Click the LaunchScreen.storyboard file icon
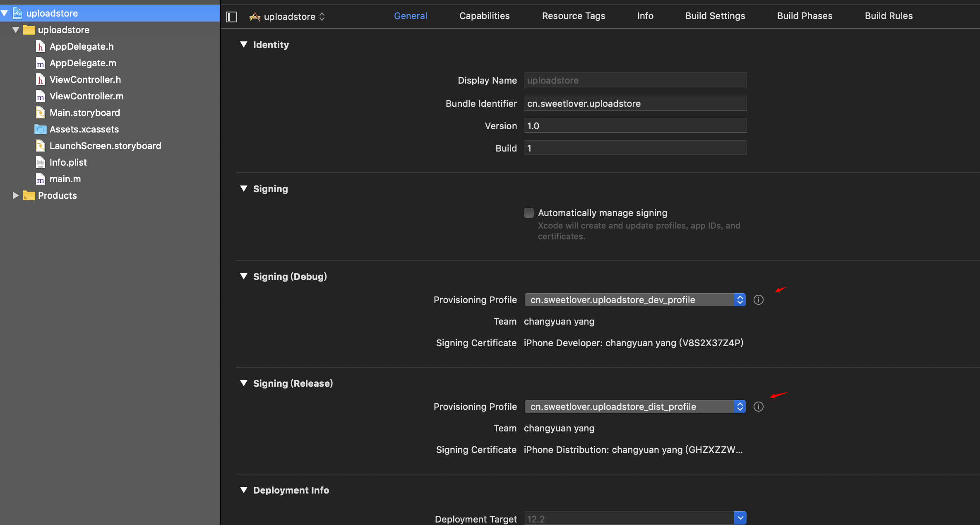The image size is (980, 525). coord(40,146)
